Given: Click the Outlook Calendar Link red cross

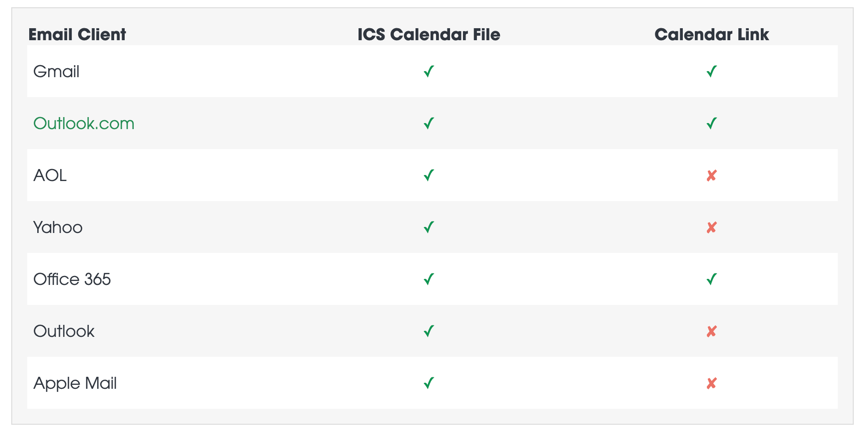Looking at the screenshot, I should (x=711, y=332).
